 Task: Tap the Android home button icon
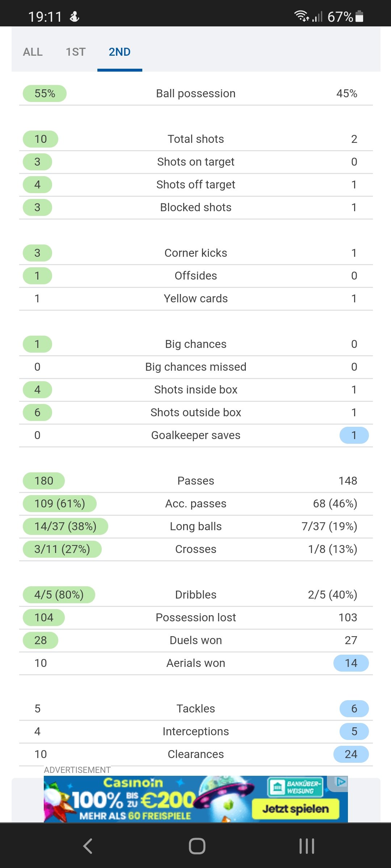tap(197, 846)
